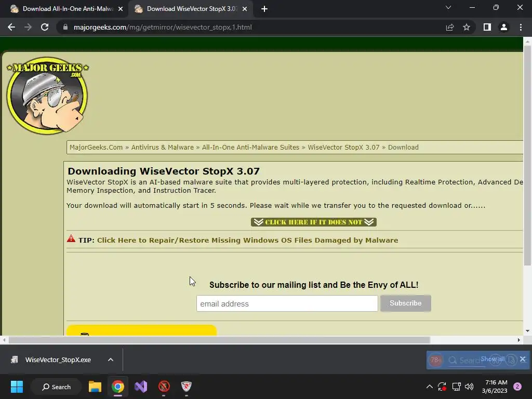Click the Download breadcrumb link
This screenshot has height=399, width=532.
pyautogui.click(x=403, y=147)
